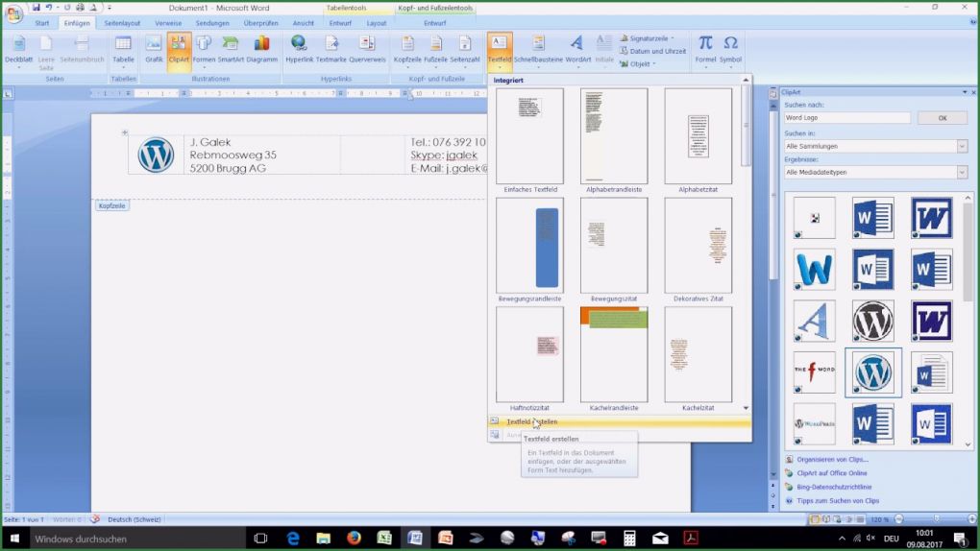Click the Hyperlink icon
Viewport: 980px width, 551px height.
point(299,48)
